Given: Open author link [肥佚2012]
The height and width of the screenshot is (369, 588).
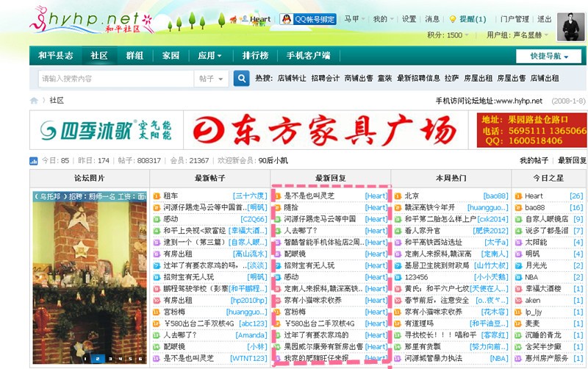Looking at the screenshot, I should [490, 231].
